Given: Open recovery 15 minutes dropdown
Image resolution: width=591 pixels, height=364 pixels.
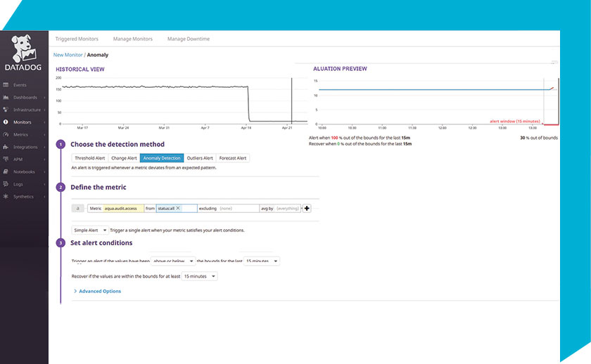Looking at the screenshot, I should [199, 276].
